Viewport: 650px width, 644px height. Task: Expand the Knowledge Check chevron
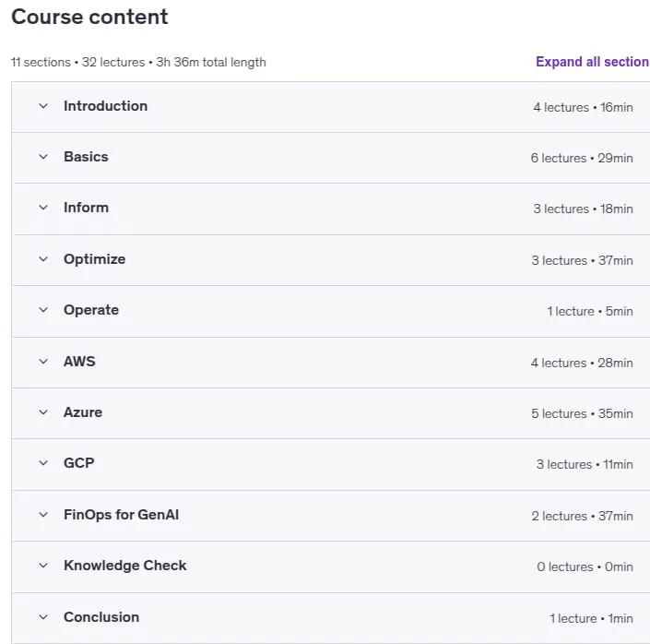pos(43,566)
